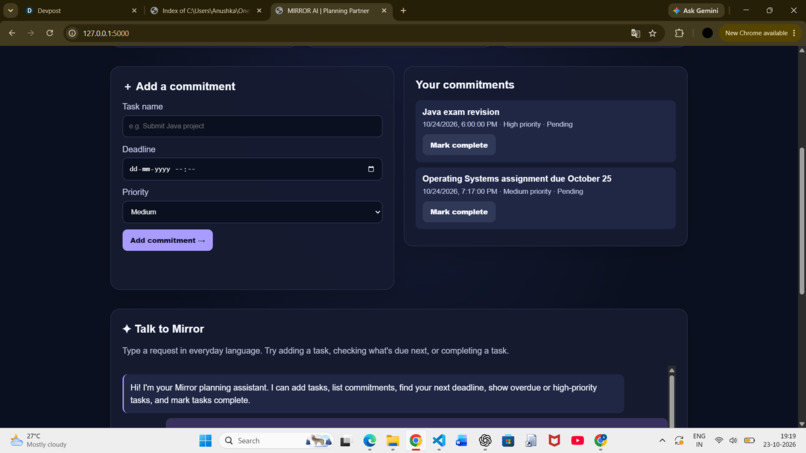
Task: Reload the page with the refresh icon
Action: (50, 33)
